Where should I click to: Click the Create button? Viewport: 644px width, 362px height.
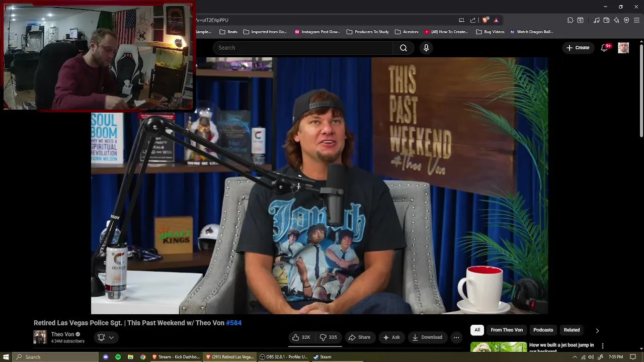click(x=578, y=48)
